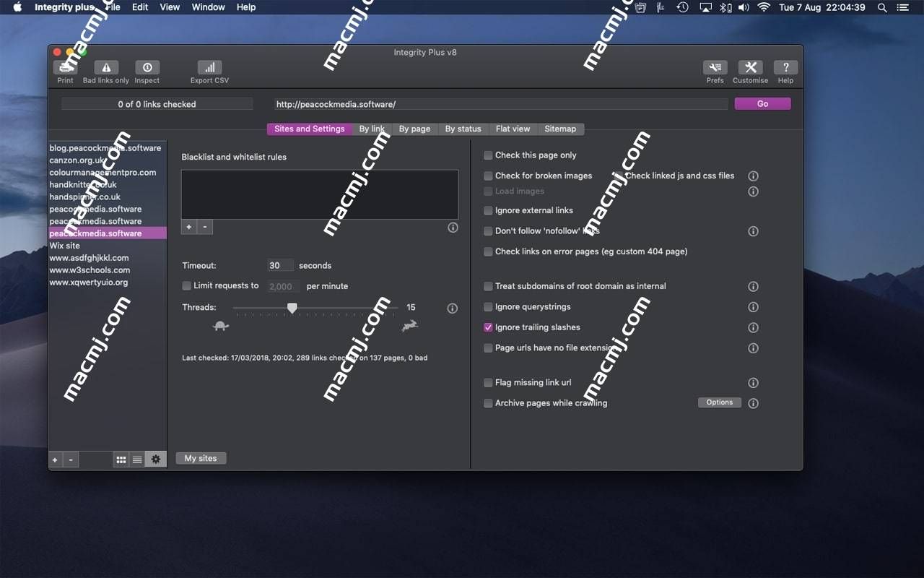
Task: Add a new site to the sidebar list
Action: coord(55,460)
